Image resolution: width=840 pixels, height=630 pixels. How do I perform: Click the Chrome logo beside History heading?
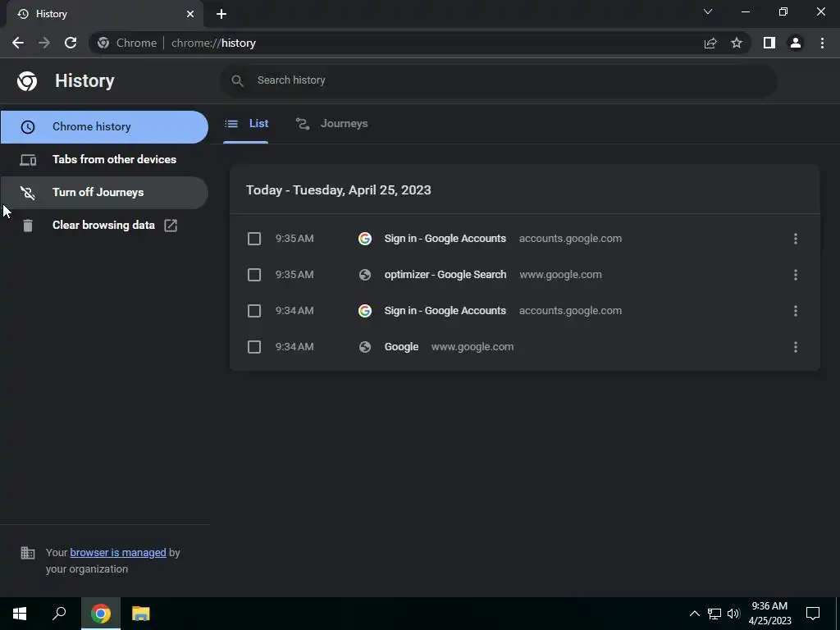coord(27,81)
